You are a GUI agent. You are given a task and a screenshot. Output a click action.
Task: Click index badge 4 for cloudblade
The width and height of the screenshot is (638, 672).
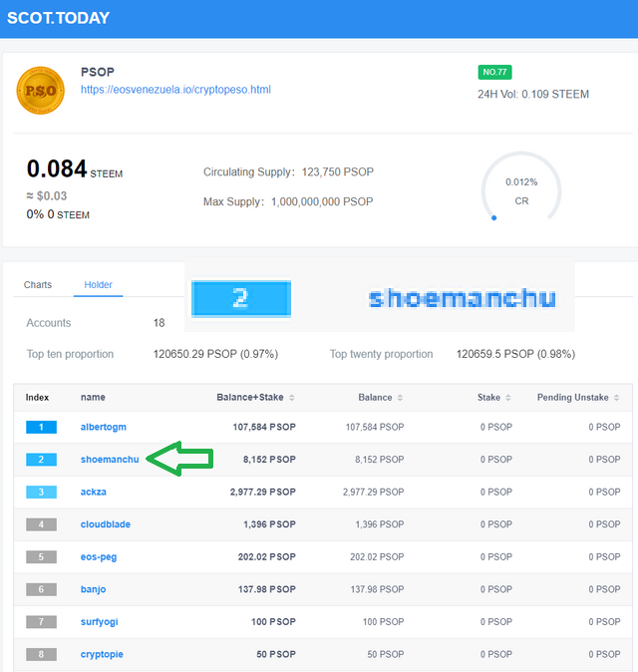coord(41,524)
